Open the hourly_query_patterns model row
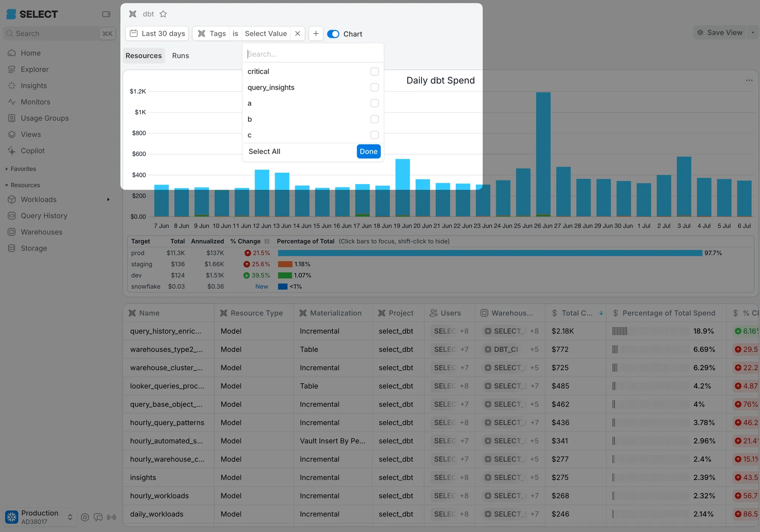 point(167,423)
